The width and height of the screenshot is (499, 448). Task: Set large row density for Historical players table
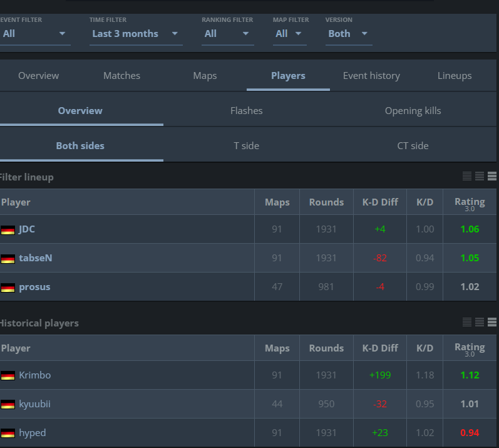[492, 322]
